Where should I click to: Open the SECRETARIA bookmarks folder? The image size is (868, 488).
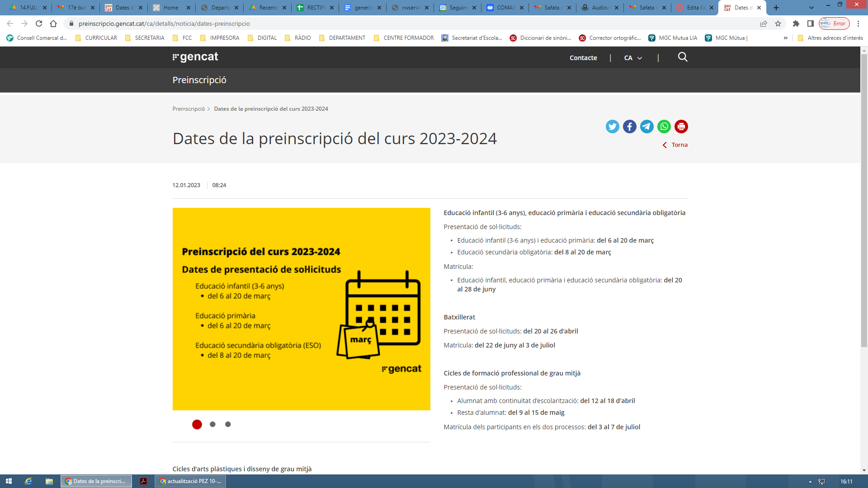(145, 38)
